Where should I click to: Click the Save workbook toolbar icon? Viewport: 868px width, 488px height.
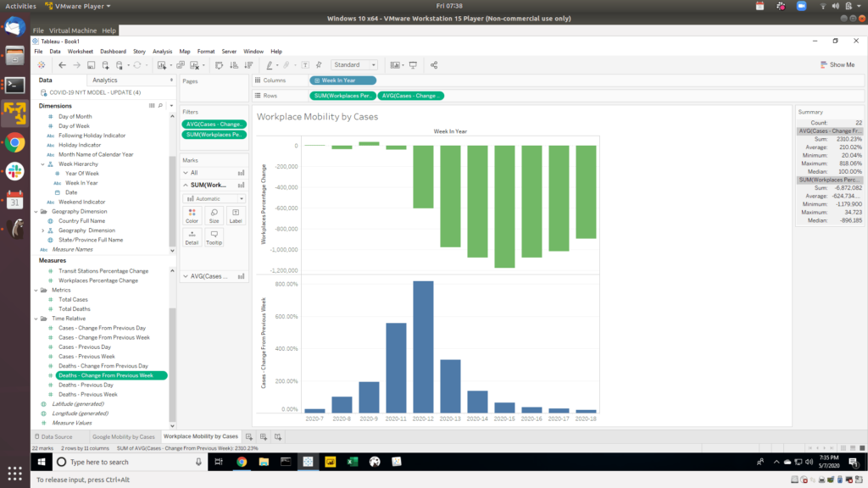coord(92,65)
